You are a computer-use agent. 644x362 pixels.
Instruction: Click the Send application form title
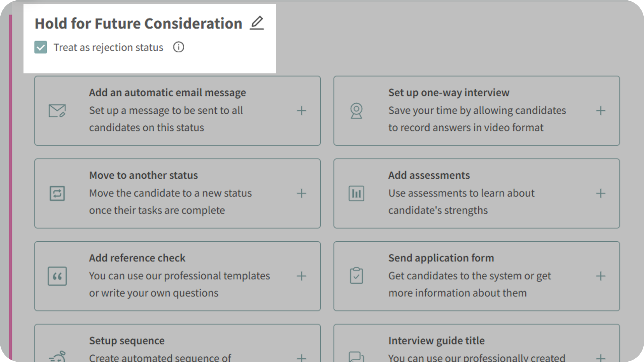click(441, 258)
